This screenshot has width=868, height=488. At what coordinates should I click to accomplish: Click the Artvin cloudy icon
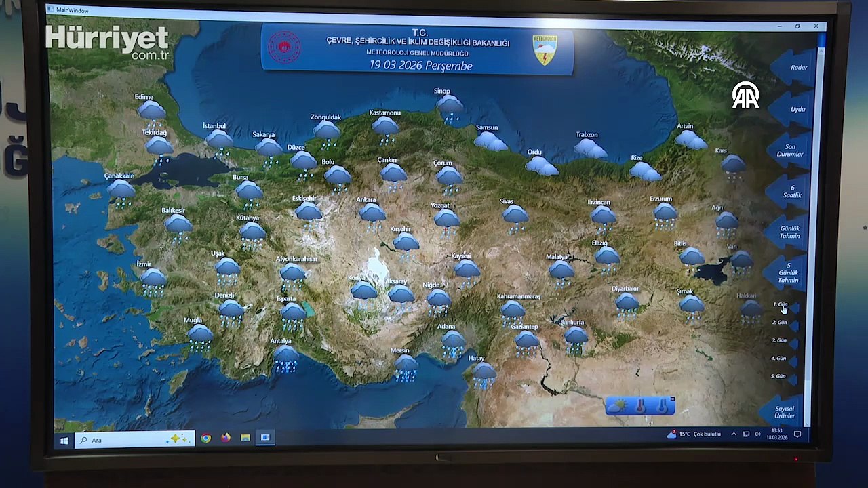click(690, 140)
